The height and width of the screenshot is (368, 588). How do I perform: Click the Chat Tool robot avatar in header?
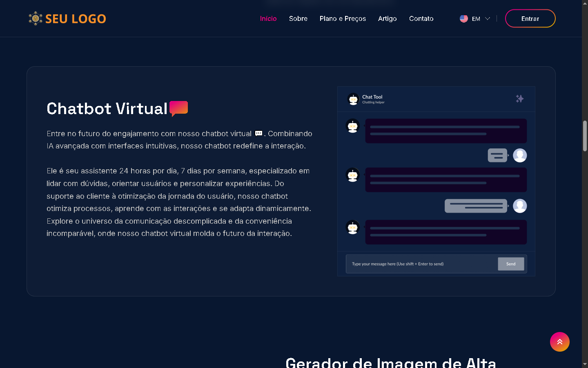[353, 99]
